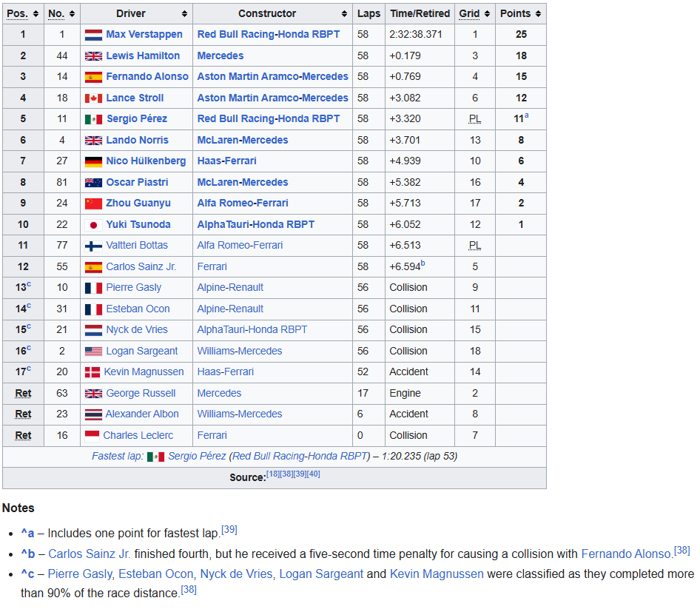Sort table by Driver column arrows
This screenshot has height=612, width=700.
pyautogui.click(x=184, y=14)
